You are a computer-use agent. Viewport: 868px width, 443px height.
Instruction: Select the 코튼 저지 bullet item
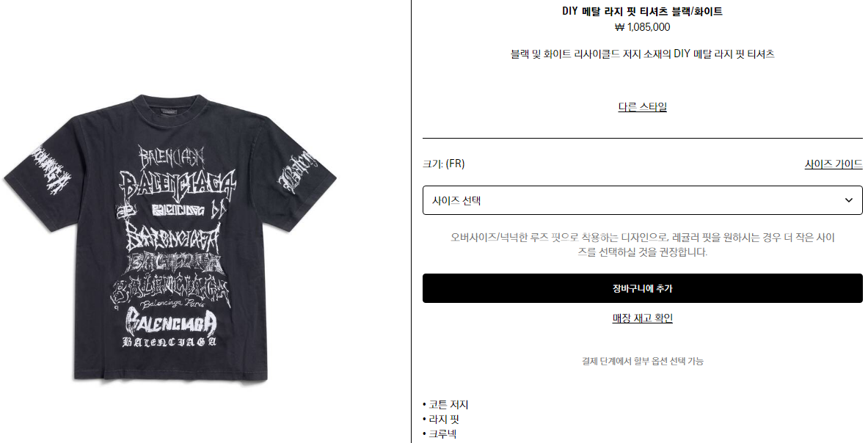point(445,405)
